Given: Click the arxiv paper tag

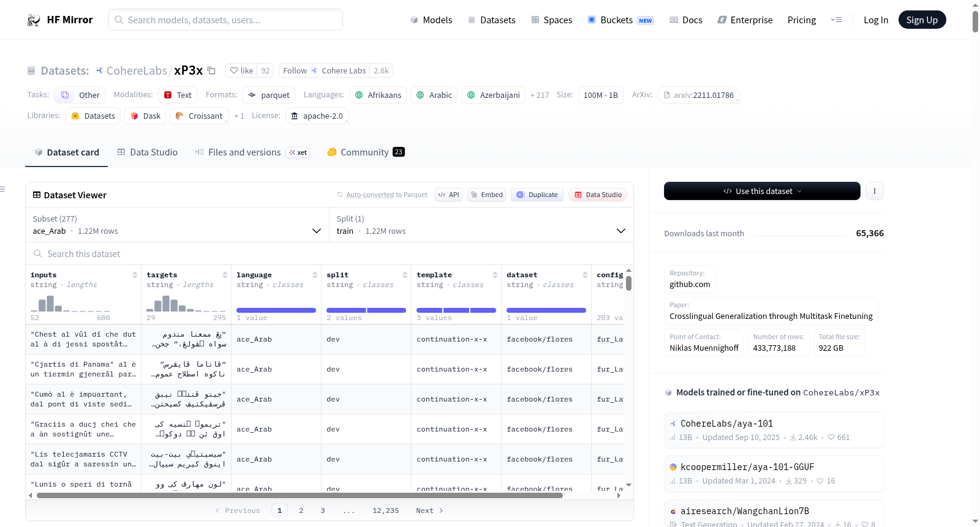Looking at the screenshot, I should tap(699, 95).
